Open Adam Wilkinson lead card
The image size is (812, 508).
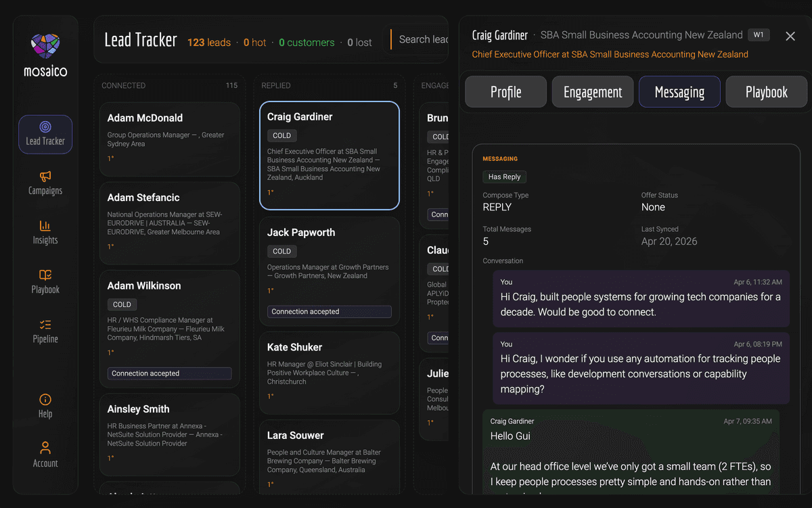(x=170, y=329)
